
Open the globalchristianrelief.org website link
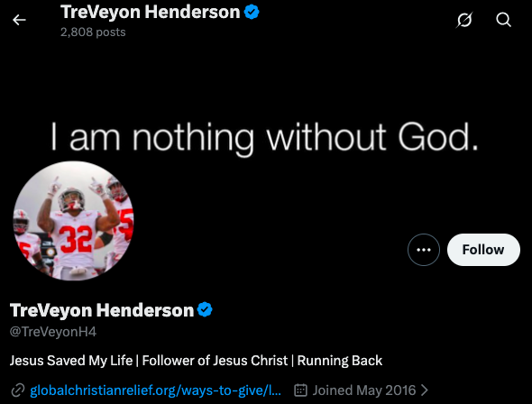tap(155, 390)
